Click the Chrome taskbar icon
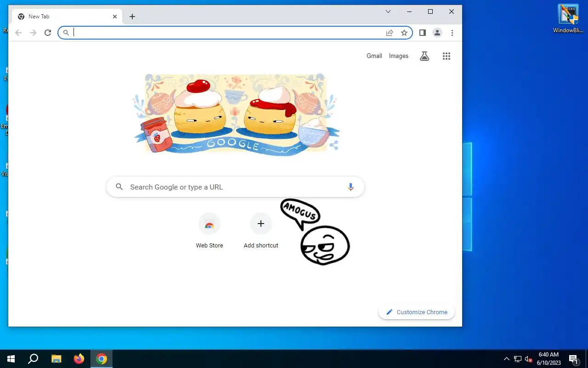588x368 pixels. [x=102, y=359]
